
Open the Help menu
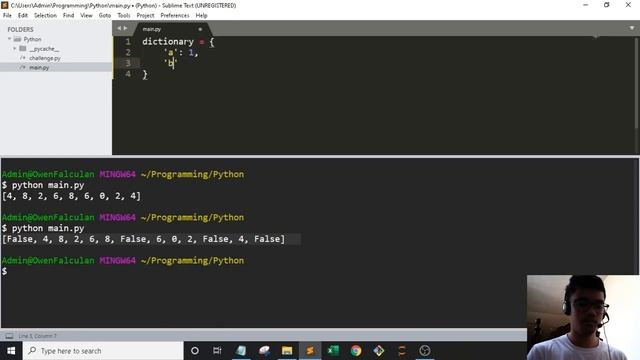(201, 16)
